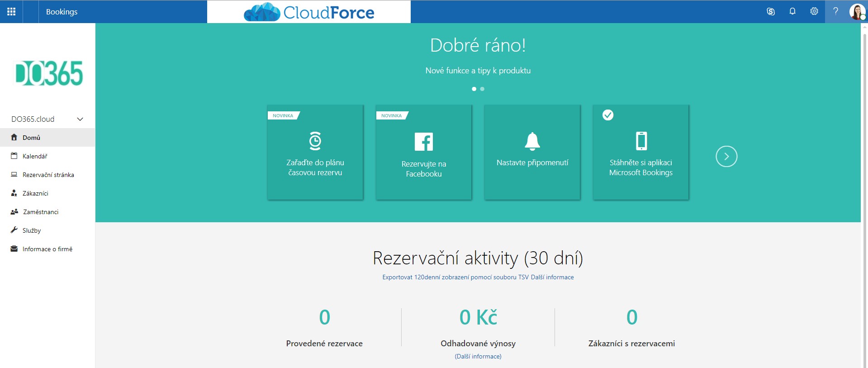Click the vertical scrollbar on right
The height and width of the screenshot is (368, 868).
coord(864,181)
